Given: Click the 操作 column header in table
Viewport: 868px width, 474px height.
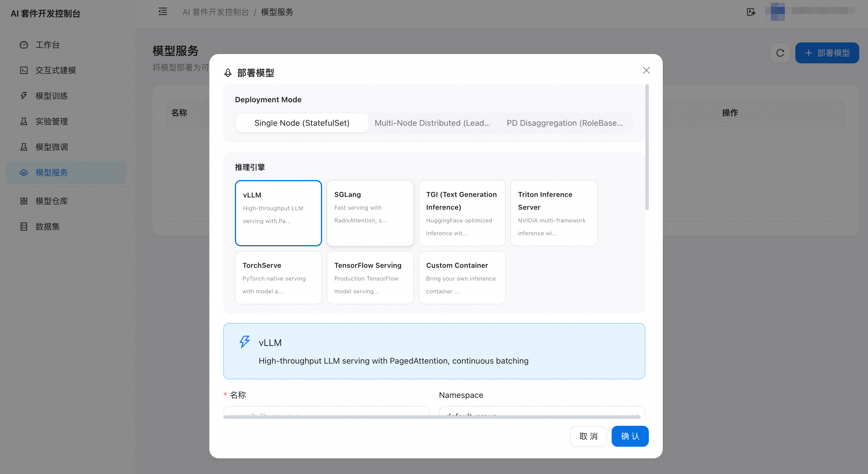Looking at the screenshot, I should 730,113.
